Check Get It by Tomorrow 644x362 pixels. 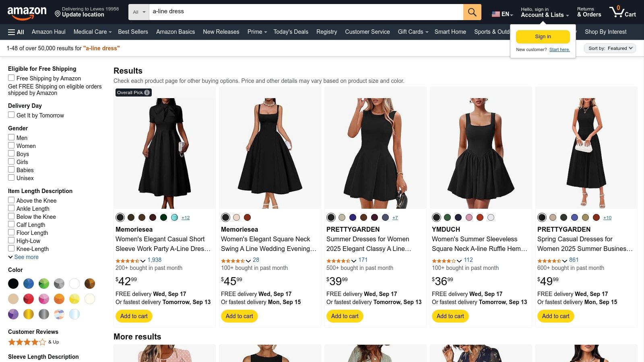click(11, 115)
